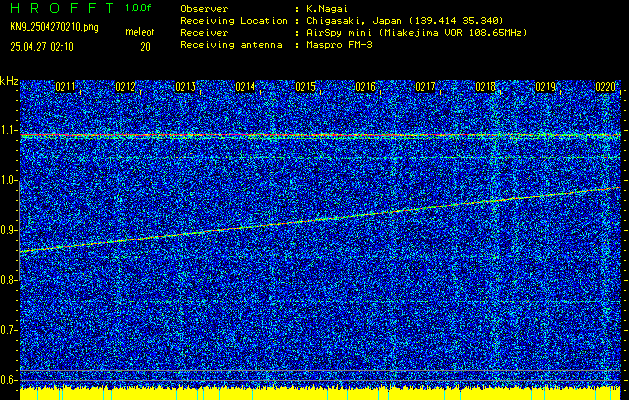Click the 0.8 frequency axis label
The image size is (629, 400).
point(9,280)
